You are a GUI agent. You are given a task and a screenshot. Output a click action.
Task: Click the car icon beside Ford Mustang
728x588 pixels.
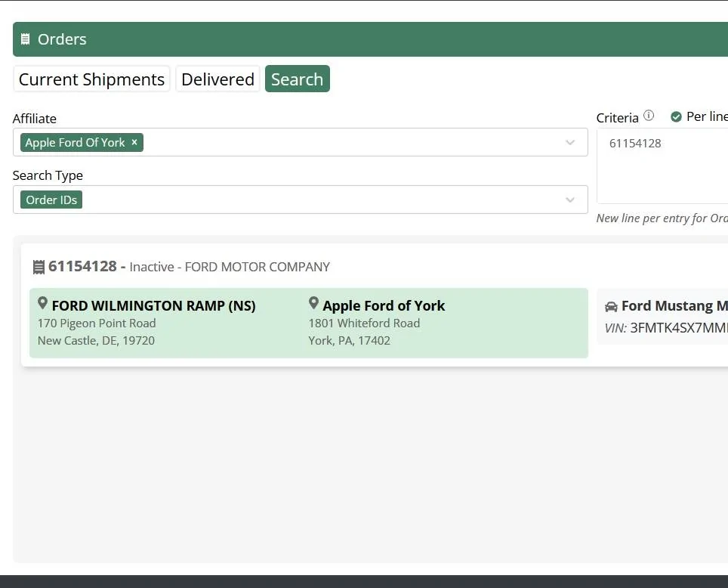[611, 306]
